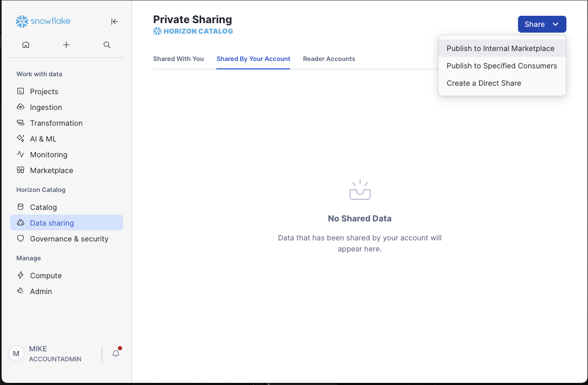Screen dimensions: 588x385
Task: Select Create a Direct Share
Action: [x=502, y=83]
